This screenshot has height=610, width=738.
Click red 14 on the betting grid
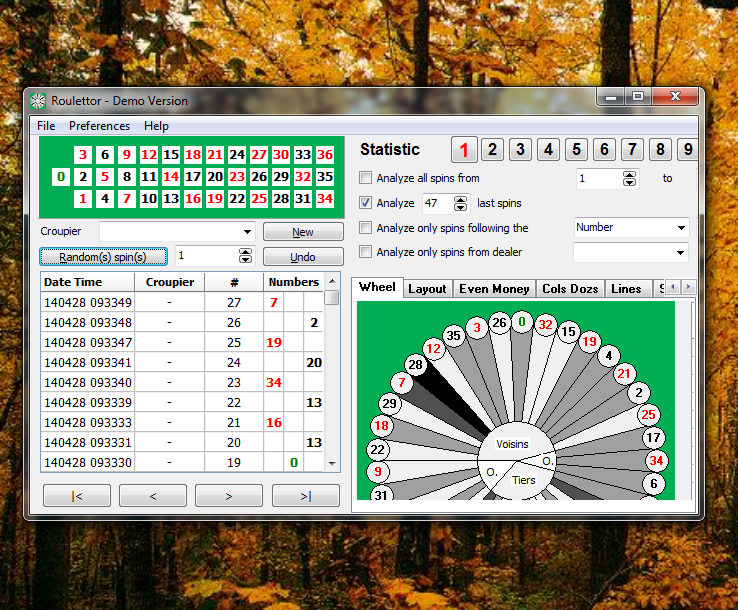click(171, 177)
